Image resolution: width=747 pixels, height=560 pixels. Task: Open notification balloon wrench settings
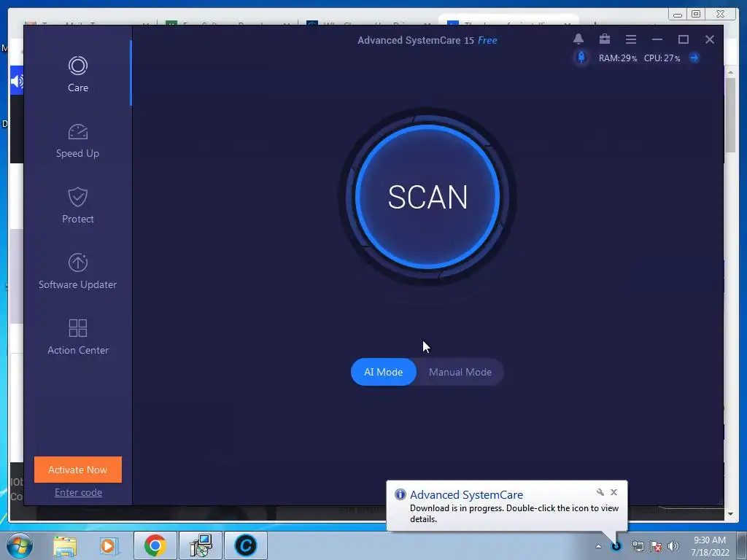[x=600, y=492]
